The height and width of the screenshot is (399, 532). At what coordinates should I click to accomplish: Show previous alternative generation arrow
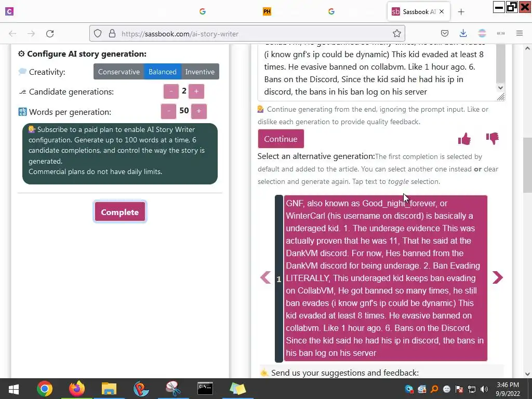coord(265,277)
